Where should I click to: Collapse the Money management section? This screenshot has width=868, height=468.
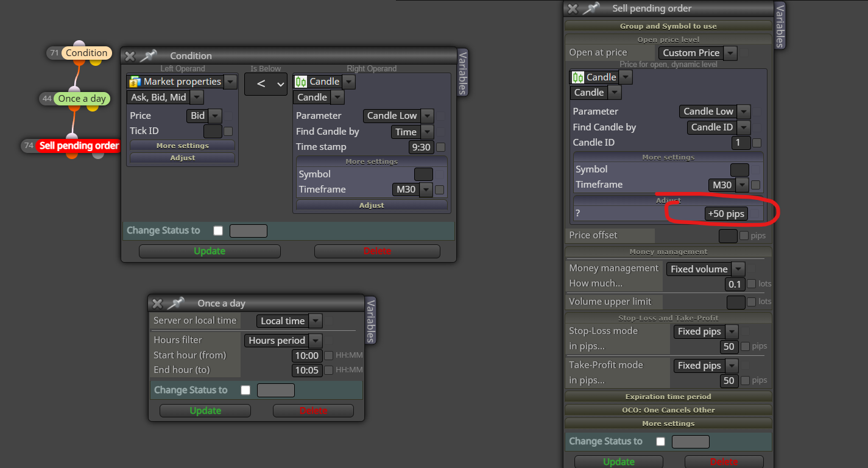point(668,252)
